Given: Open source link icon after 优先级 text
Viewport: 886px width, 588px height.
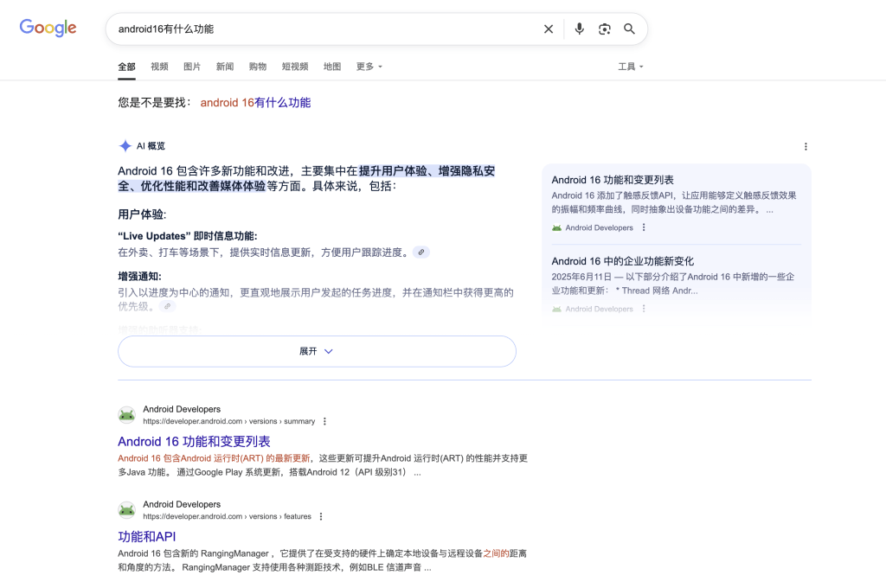Looking at the screenshot, I should (x=167, y=306).
